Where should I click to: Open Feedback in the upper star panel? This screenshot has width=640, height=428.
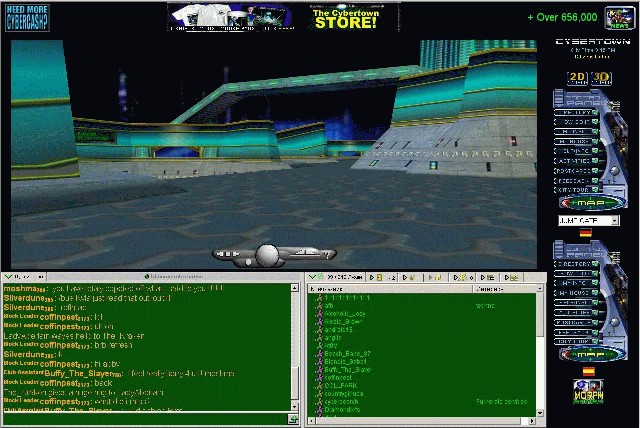pos(576,180)
